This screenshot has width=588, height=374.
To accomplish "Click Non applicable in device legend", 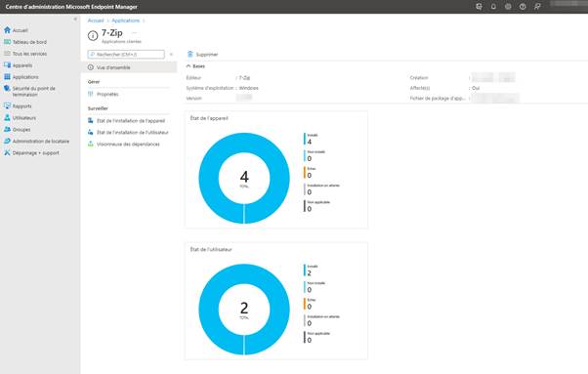I will coord(318,202).
